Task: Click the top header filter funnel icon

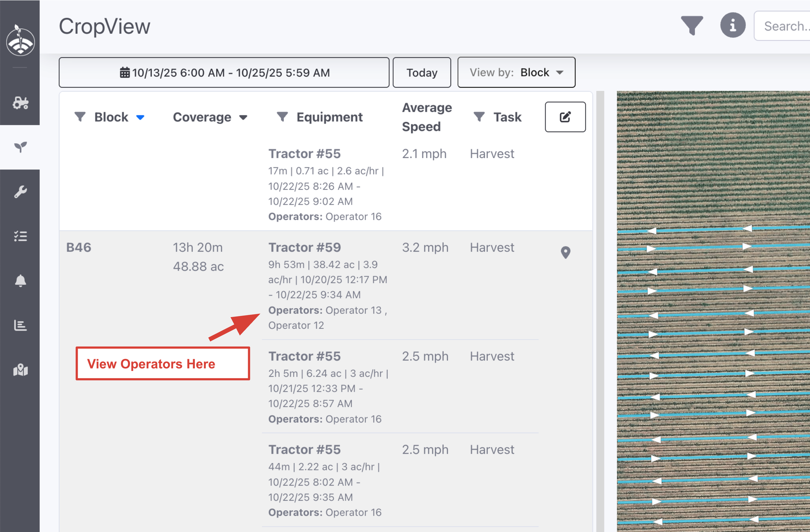Action: tap(691, 26)
